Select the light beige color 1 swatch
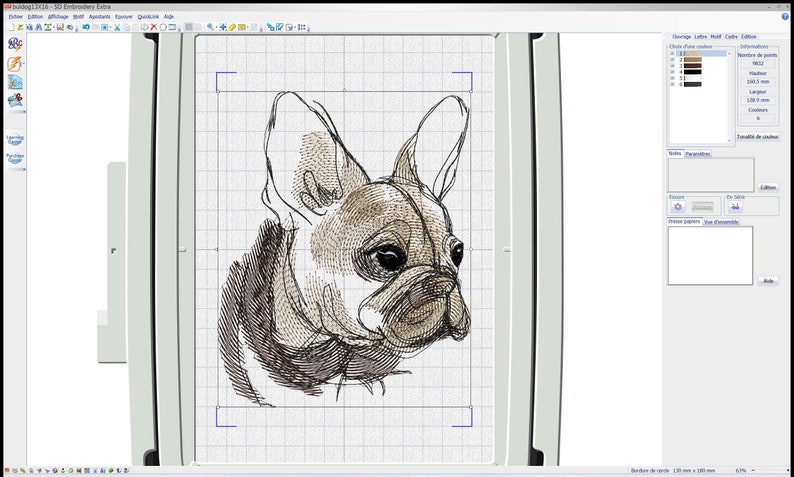Screen dimensions: 794x477 [x=693, y=53]
